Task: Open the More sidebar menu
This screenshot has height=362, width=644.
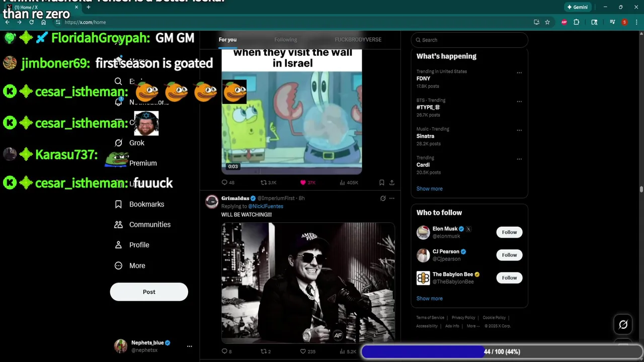Action: coord(130,265)
